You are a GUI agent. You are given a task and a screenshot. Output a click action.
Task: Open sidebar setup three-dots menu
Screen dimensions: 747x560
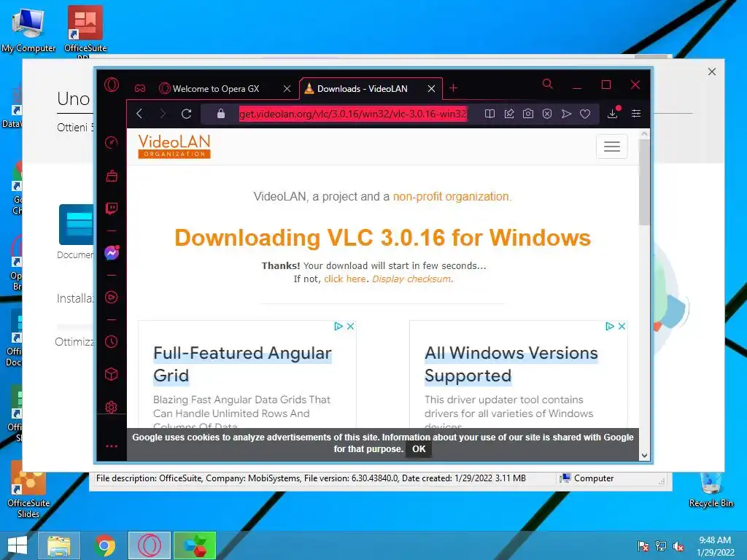pos(112,446)
